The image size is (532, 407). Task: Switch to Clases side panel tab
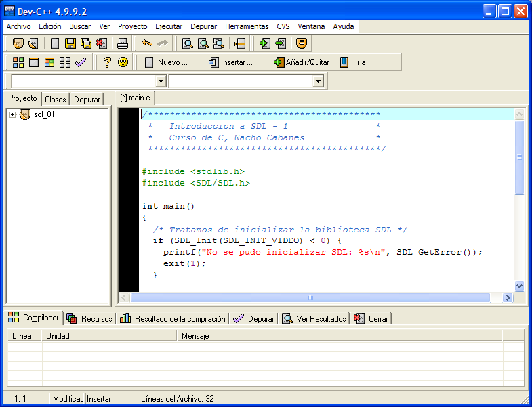tap(56, 100)
